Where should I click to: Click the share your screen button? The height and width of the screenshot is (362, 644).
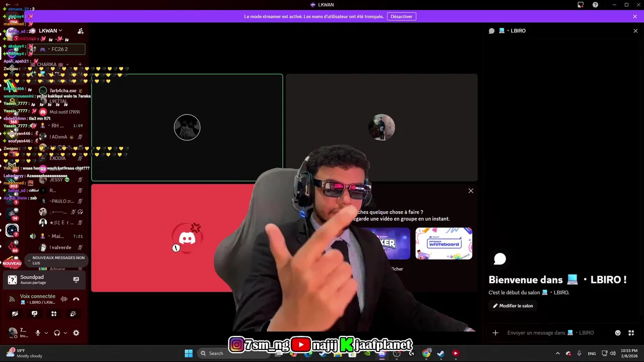pos(34,314)
